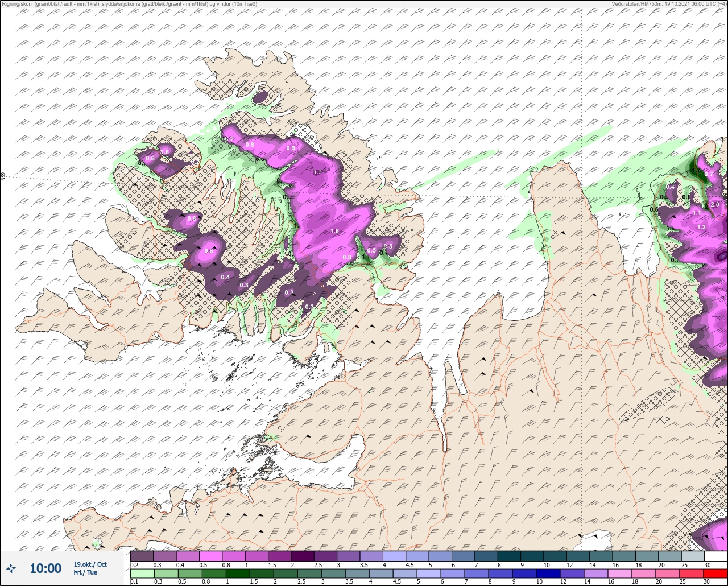Click the 1.2 snowfall value on map

coord(701,227)
